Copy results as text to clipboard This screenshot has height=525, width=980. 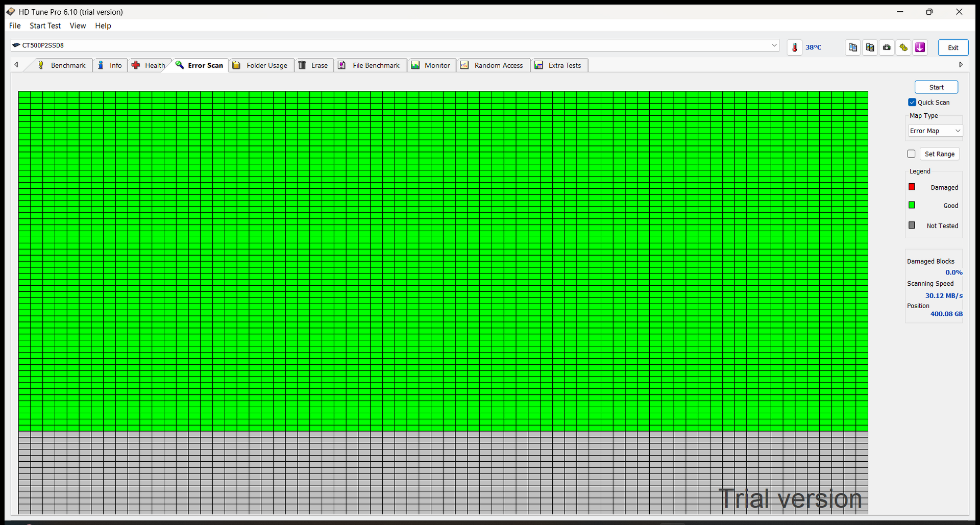(x=853, y=47)
